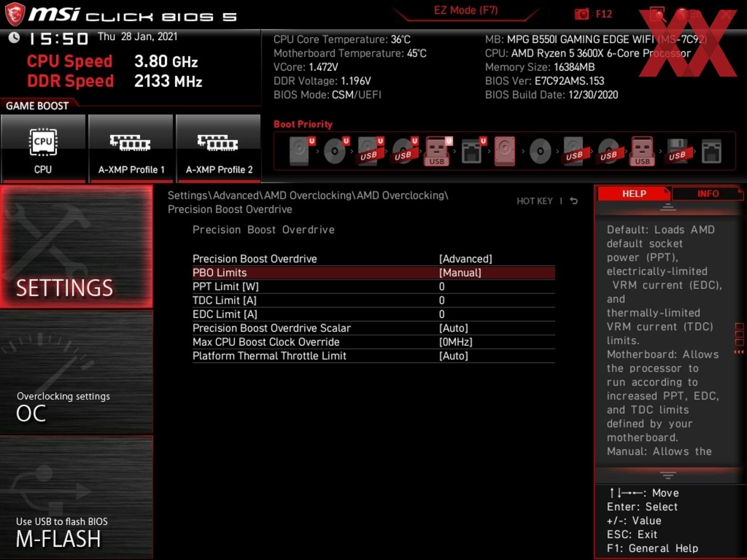Select the UEFI CD/DVD boot device icon
747x560 pixels.
(336, 151)
